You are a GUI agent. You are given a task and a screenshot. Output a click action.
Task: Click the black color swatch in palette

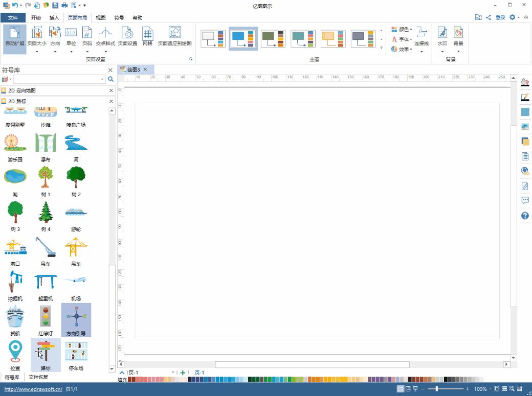[x=446, y=379]
